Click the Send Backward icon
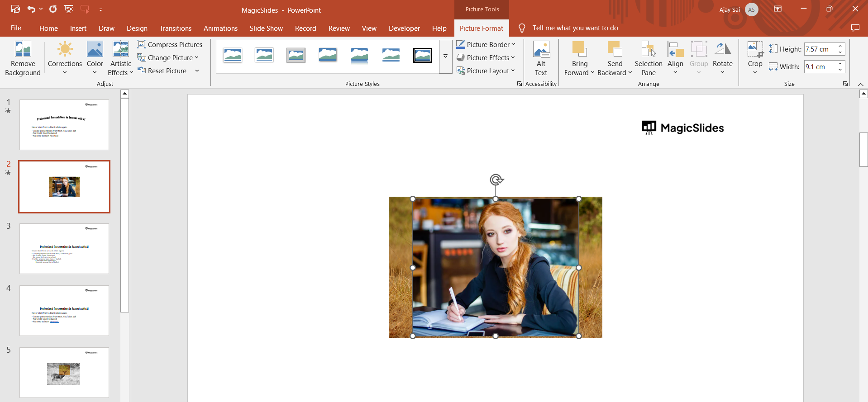868x402 pixels. click(615, 49)
